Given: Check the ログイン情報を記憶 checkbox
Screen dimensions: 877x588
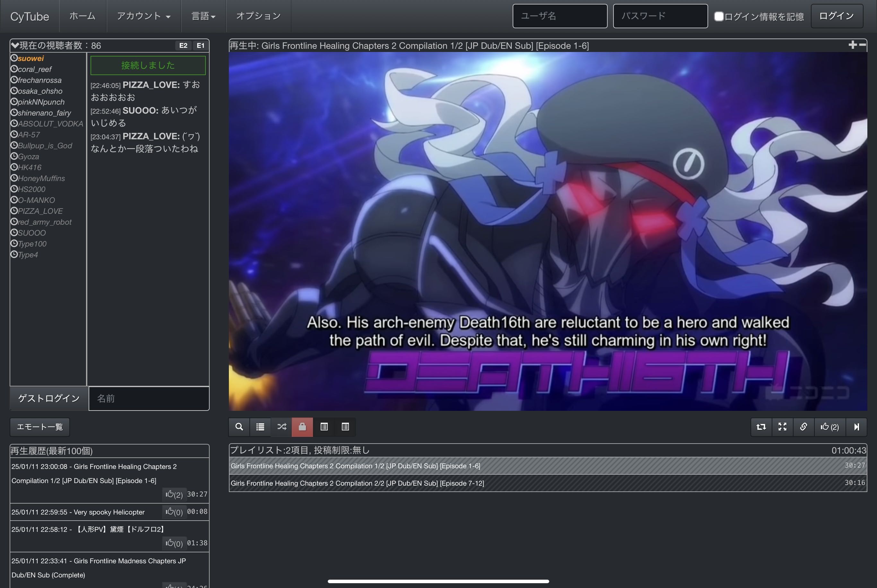Looking at the screenshot, I should [718, 16].
